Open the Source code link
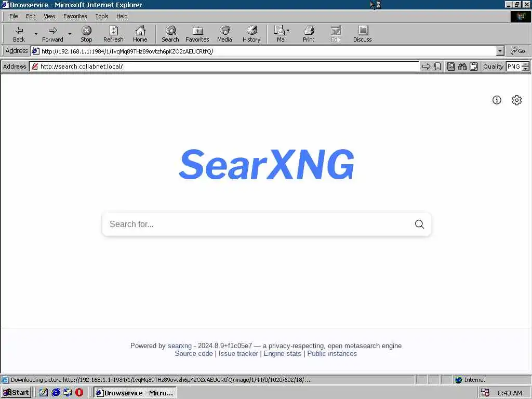Viewport: 532px width, 399px height. click(194, 353)
